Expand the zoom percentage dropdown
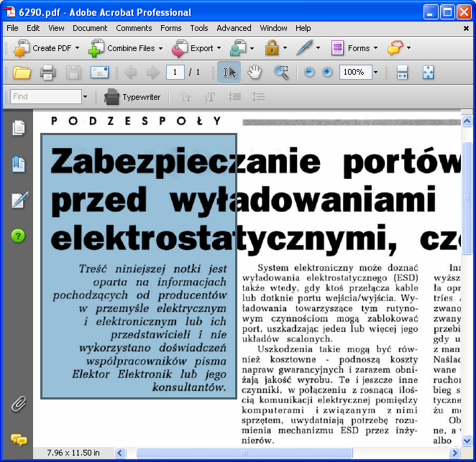 [375, 73]
